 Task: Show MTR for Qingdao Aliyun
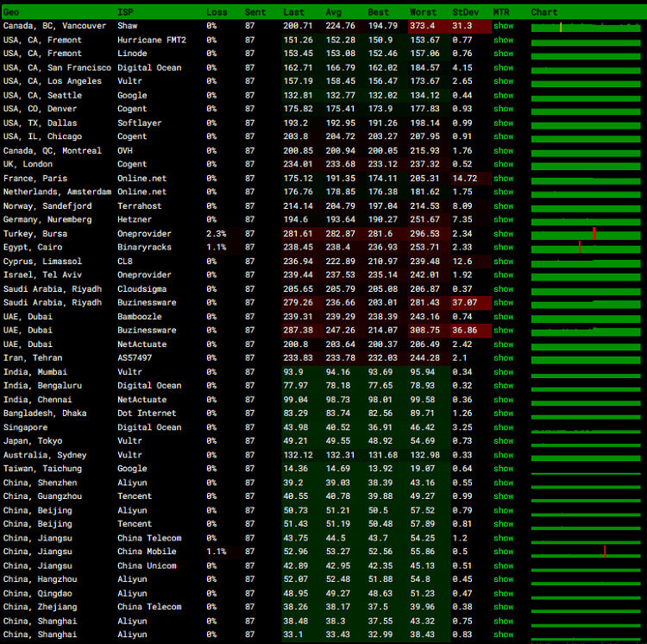pyautogui.click(x=504, y=593)
